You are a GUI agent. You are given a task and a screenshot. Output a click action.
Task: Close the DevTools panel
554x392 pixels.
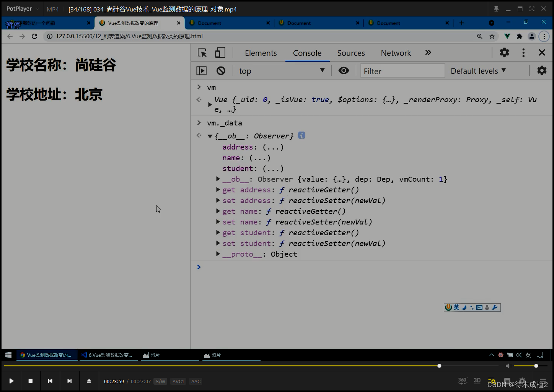click(542, 52)
